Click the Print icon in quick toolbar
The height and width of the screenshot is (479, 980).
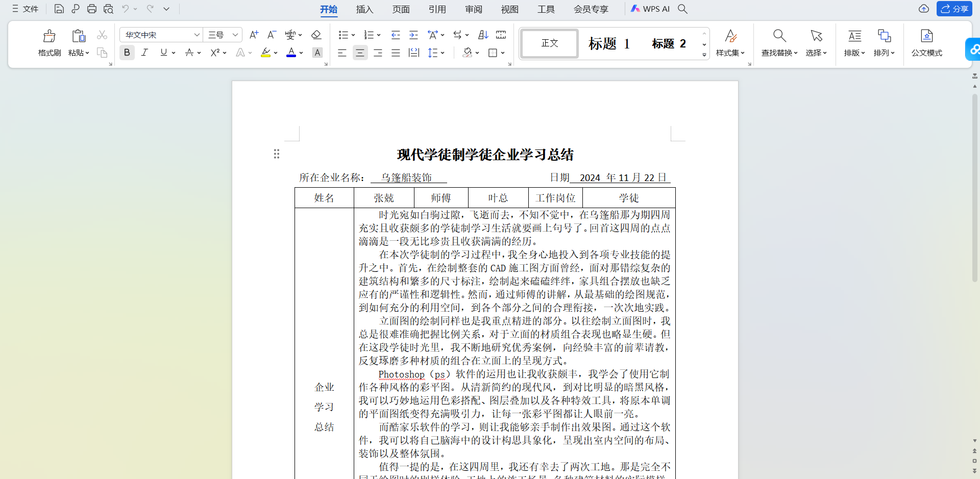coord(92,9)
